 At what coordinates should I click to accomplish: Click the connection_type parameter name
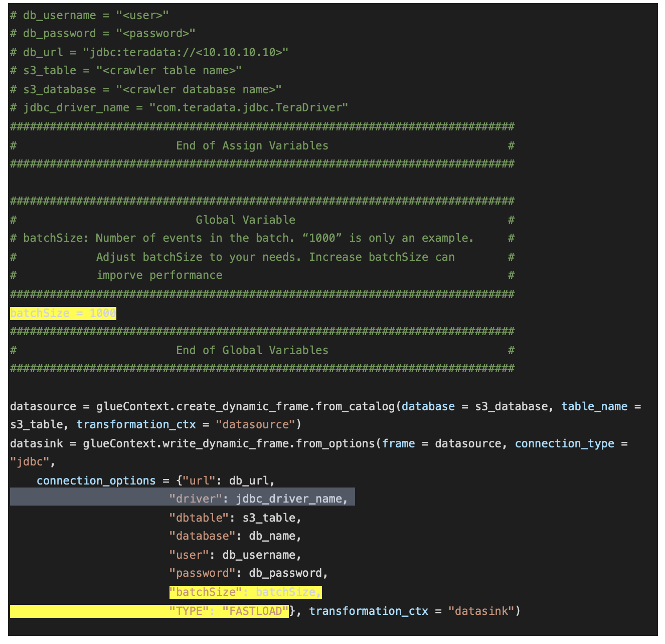(564, 444)
